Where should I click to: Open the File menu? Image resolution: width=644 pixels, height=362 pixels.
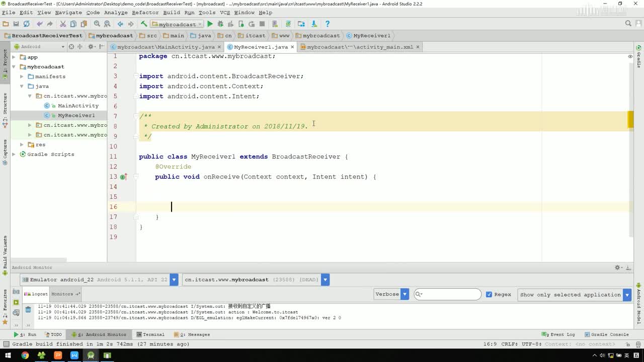pos(9,13)
